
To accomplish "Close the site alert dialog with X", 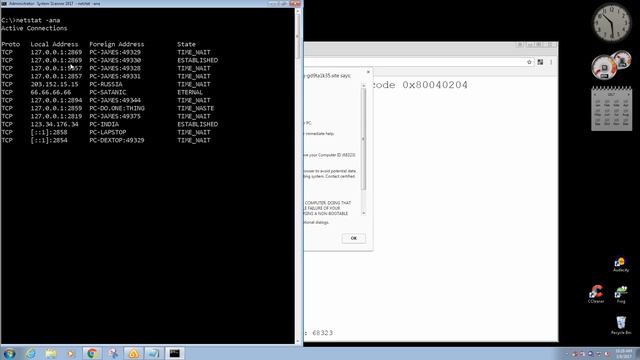I will point(368,72).
